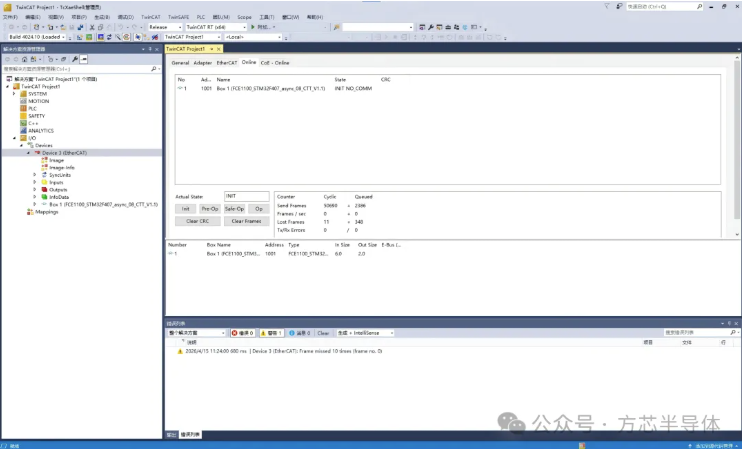The width and height of the screenshot is (742, 449).
Task: Click the Show Online Data icon
Action: click(x=138, y=37)
